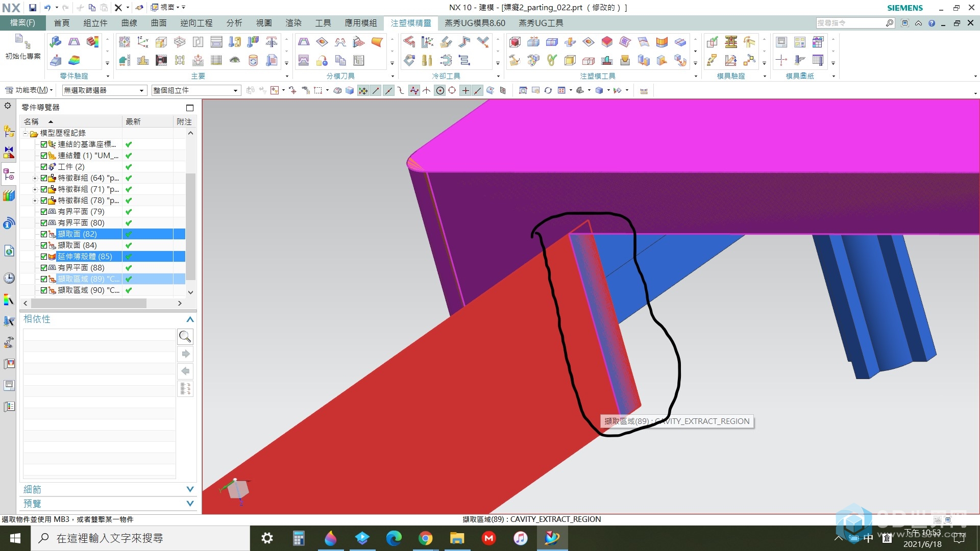This screenshot has width=980, height=551.
Task: Maximize the 零件導覽器 panel
Action: click(190, 108)
